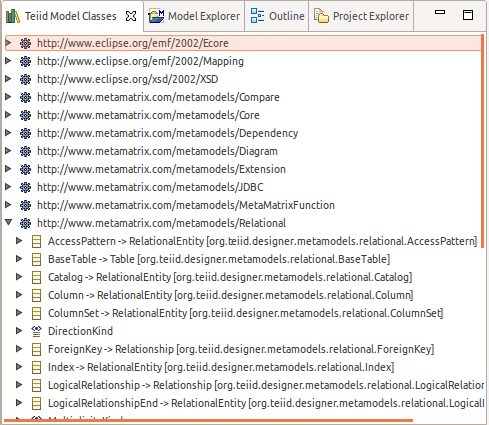Viewport: 489px width, 425px height.
Task: Switch to the Outline tab
Action: [277, 16]
